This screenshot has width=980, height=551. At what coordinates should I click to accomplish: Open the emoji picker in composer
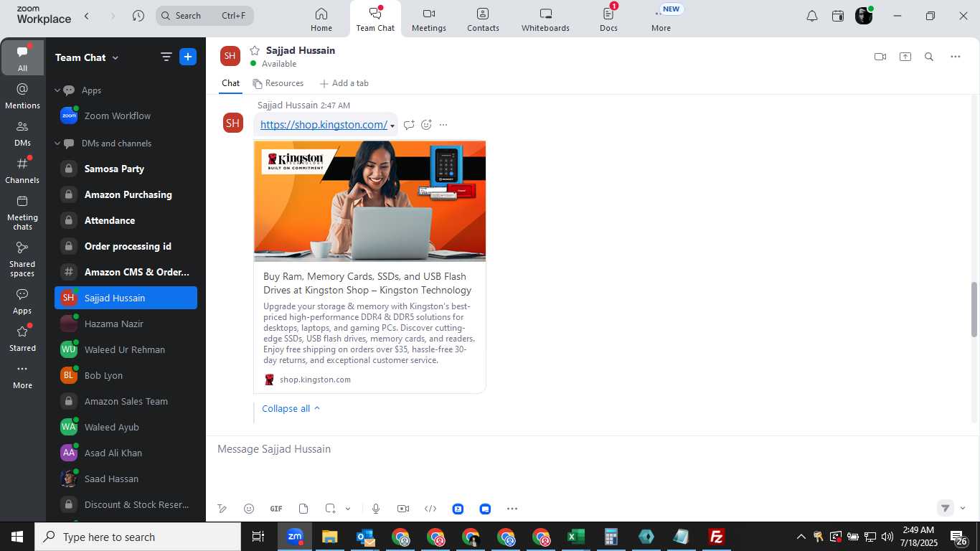point(249,509)
